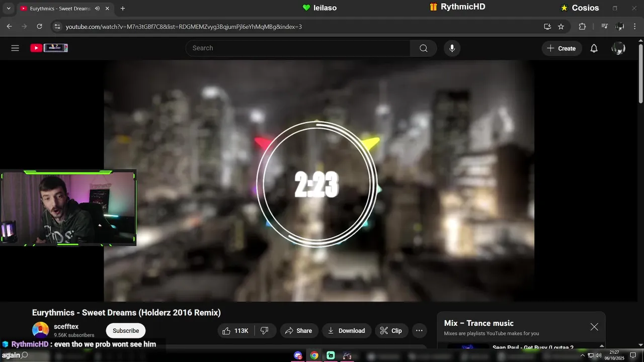Open Chrome extensions puzzle icon
The width and height of the screenshot is (644, 362).
pos(582,27)
